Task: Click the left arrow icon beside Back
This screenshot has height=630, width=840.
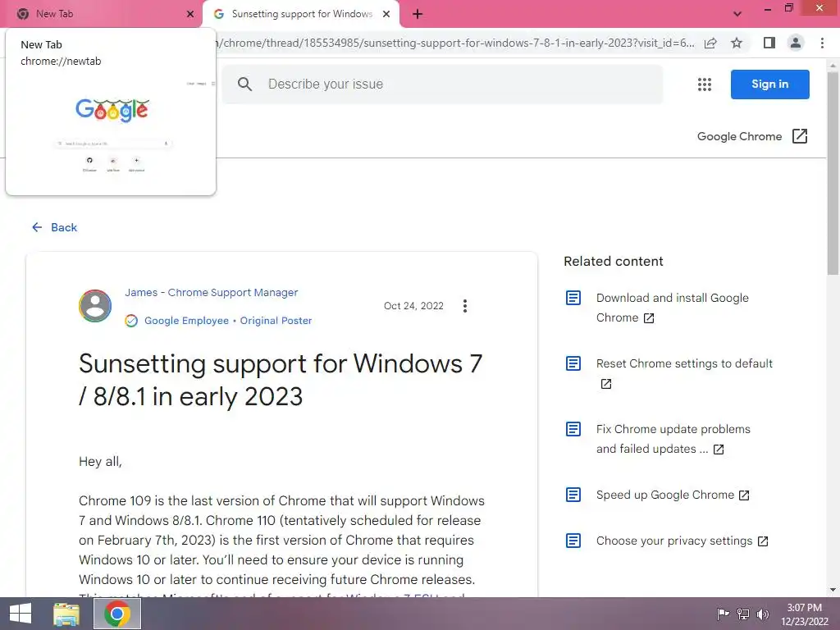Action: pyautogui.click(x=37, y=227)
